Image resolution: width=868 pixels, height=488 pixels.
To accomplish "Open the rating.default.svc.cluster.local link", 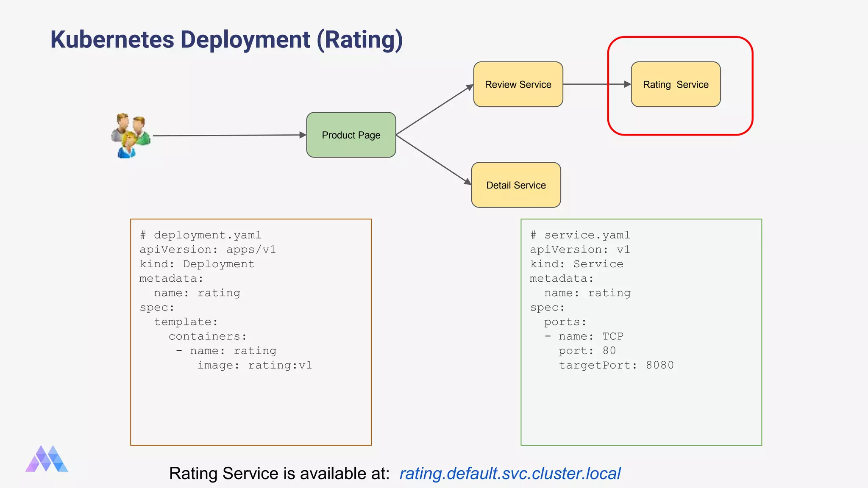I will tap(510, 474).
